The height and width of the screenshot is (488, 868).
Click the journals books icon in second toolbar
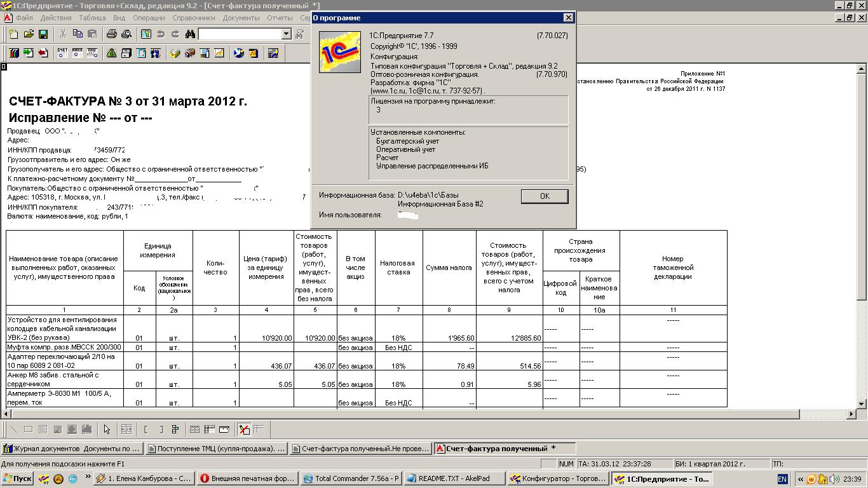13,53
